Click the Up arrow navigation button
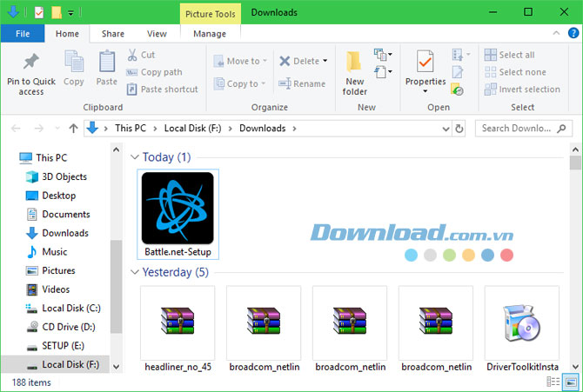The height and width of the screenshot is (392, 583). 73,129
